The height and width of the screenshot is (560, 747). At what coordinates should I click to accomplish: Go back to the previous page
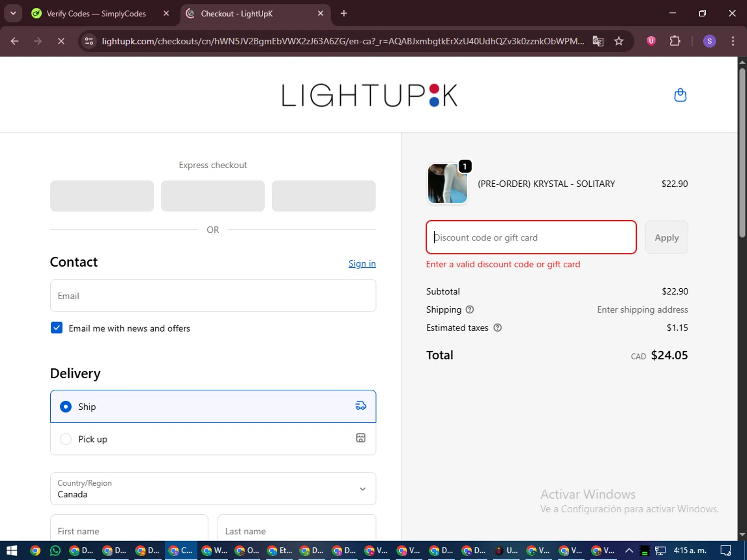pos(14,41)
